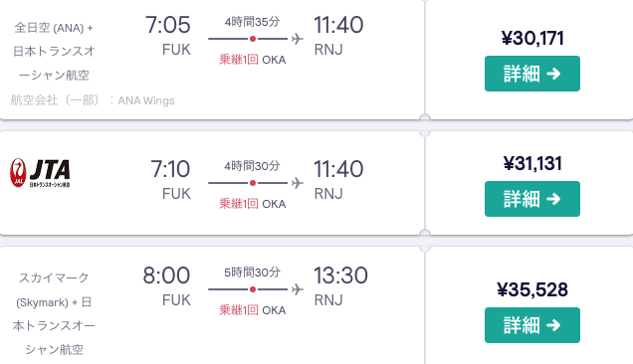Click arrow in first 詳細 button
Image resolution: width=633 pixels, height=364 pixels.
pos(553,74)
